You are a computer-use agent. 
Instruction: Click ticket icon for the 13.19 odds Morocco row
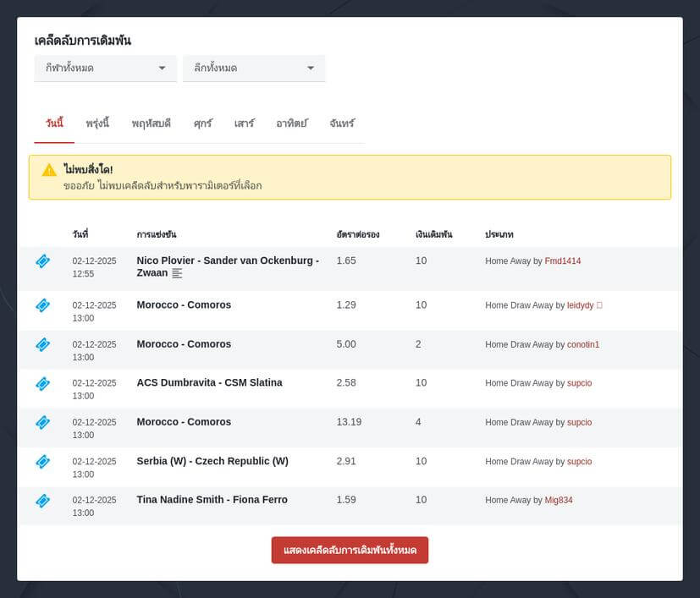point(42,422)
